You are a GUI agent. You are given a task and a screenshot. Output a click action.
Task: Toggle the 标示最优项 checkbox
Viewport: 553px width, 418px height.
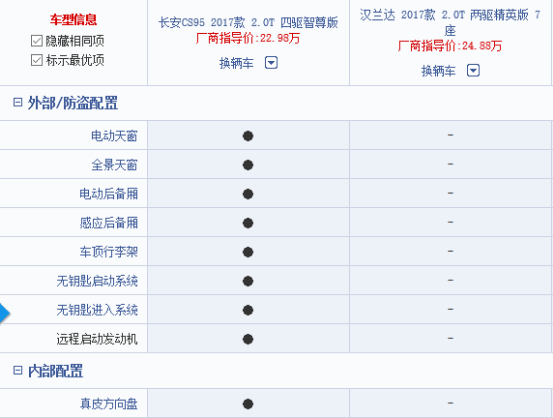click(37, 60)
